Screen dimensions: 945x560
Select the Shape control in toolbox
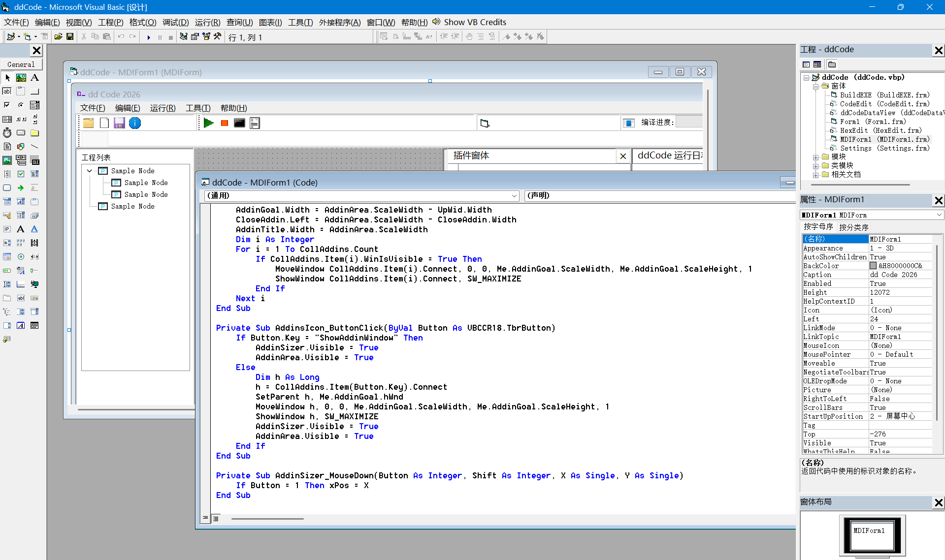21,147
